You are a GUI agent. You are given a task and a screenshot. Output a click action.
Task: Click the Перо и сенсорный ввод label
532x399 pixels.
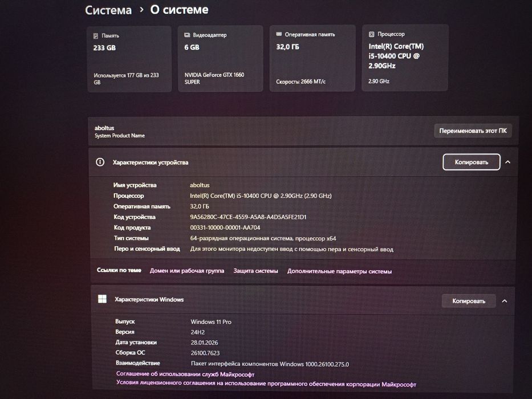[147, 249]
